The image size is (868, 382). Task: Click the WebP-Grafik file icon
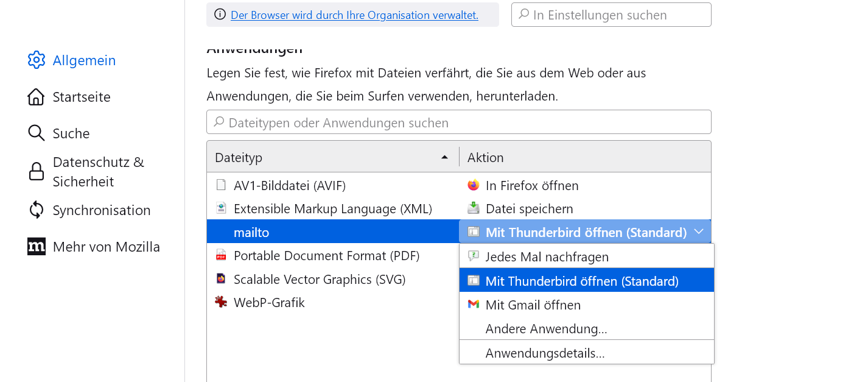click(x=221, y=302)
